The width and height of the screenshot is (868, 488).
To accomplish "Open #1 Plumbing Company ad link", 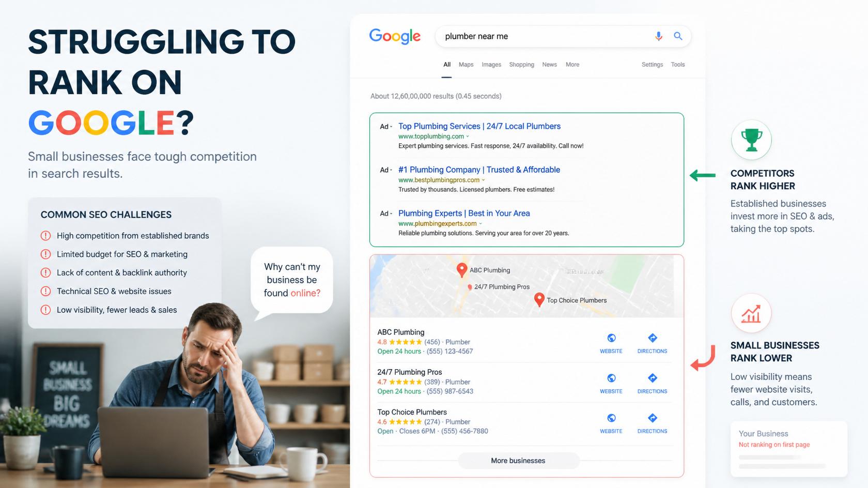I will coord(479,170).
